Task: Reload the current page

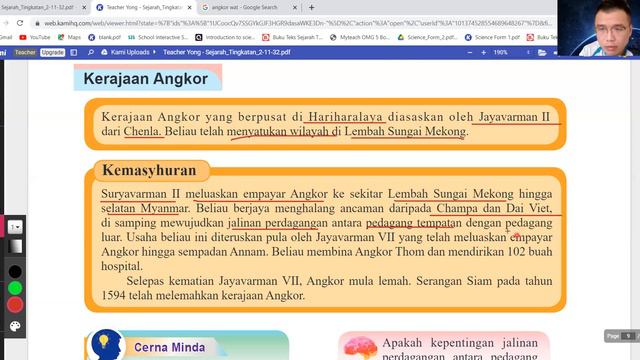Action: pyautogui.click(x=20, y=23)
